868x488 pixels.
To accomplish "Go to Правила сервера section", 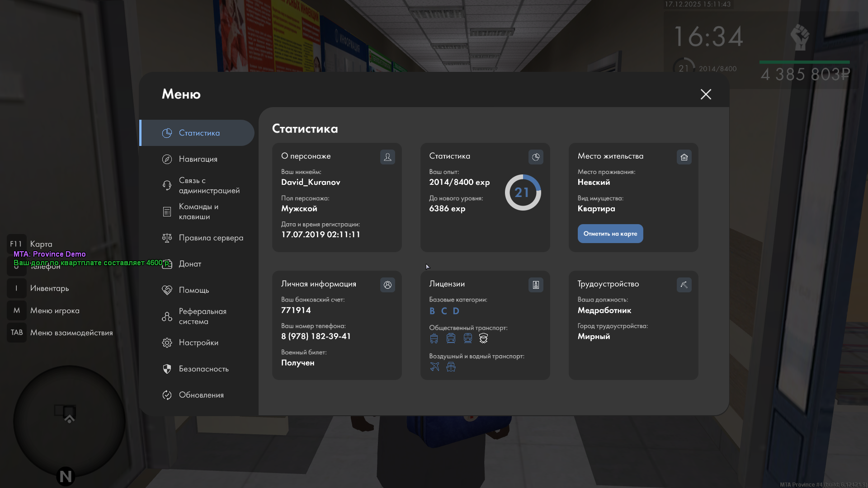I will click(210, 238).
